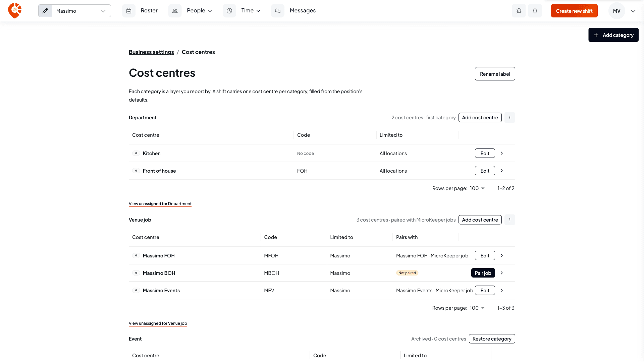Open the bug report icon
644x362 pixels.
(x=519, y=11)
